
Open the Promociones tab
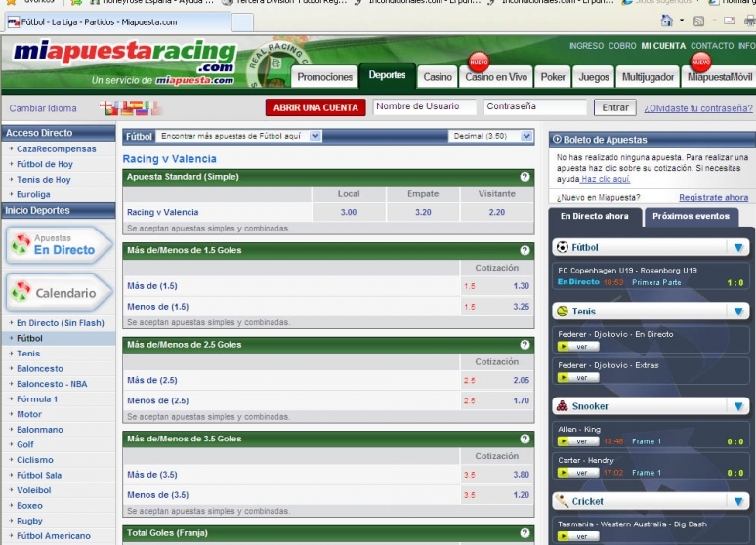[324, 77]
